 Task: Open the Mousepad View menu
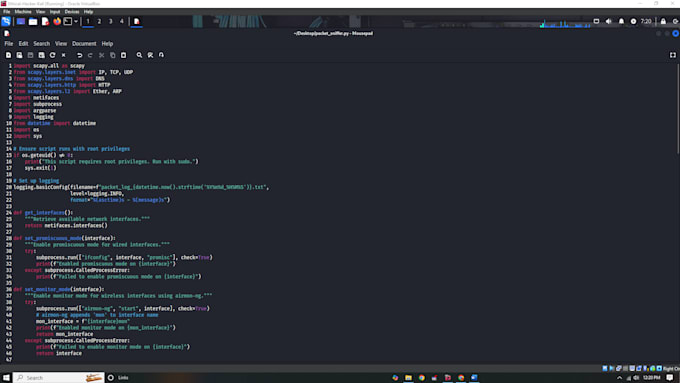pyautogui.click(x=61, y=44)
